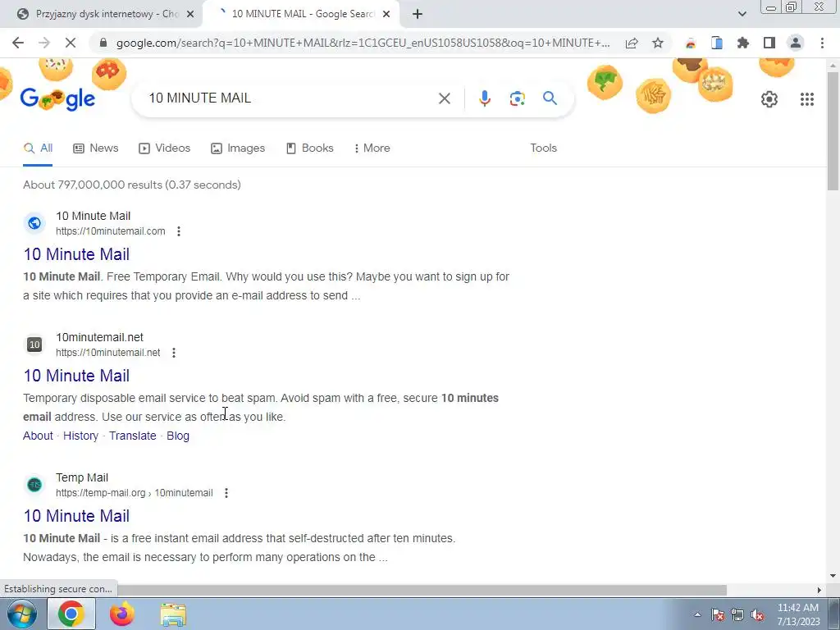Search by image with Google Lens
Viewport: 840px width, 630px height.
click(517, 98)
